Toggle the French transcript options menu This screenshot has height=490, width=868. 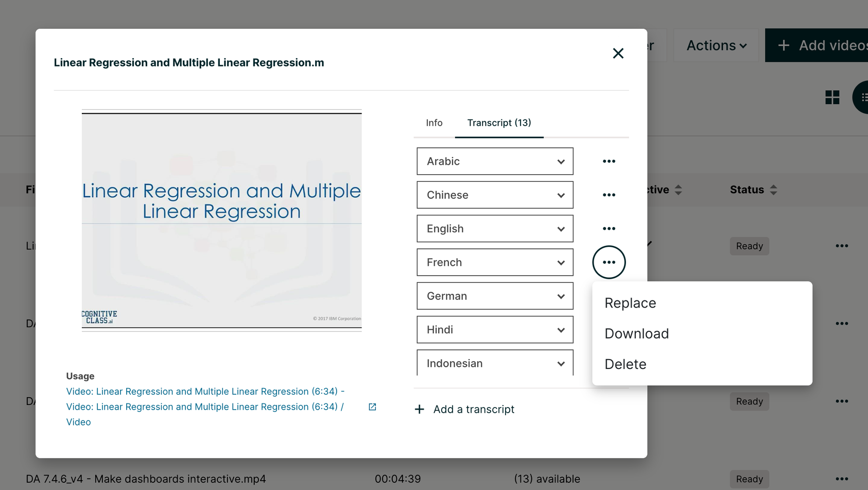coord(609,262)
